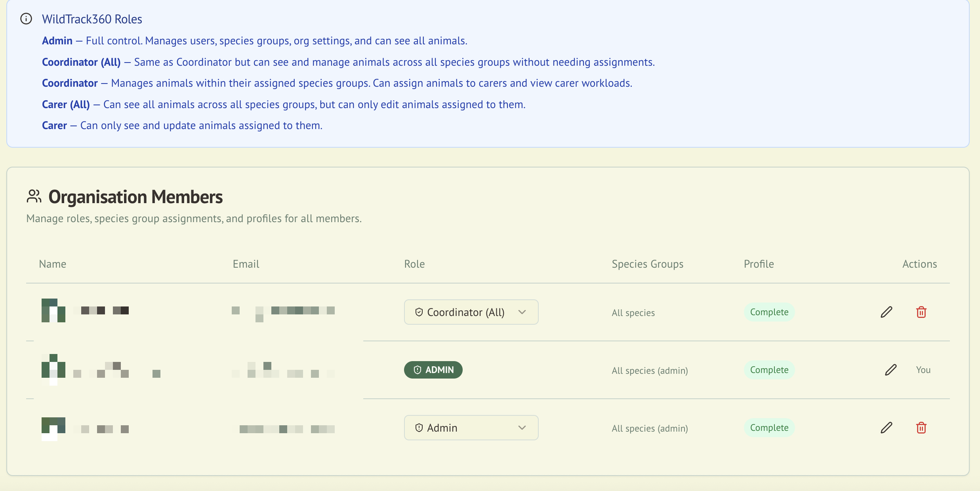Image resolution: width=980 pixels, height=491 pixels.
Task: Click the people icon next to Organisation Members
Action: pos(34,196)
